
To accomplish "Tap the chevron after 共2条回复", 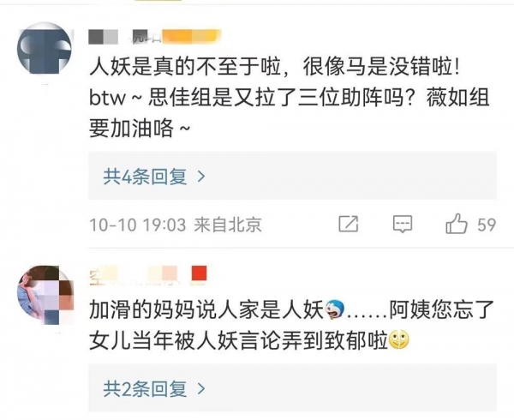I will click(x=201, y=389).
